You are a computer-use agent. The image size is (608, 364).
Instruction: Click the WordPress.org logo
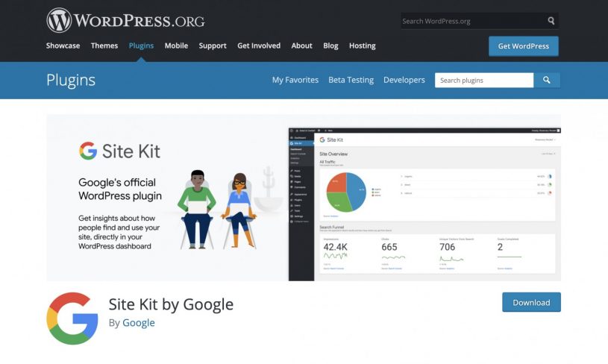click(125, 20)
